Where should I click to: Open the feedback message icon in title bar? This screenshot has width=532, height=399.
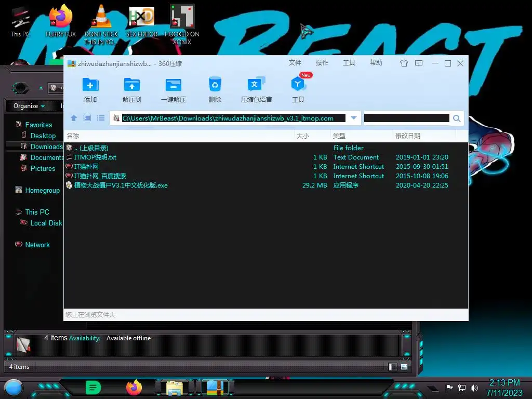click(x=419, y=63)
